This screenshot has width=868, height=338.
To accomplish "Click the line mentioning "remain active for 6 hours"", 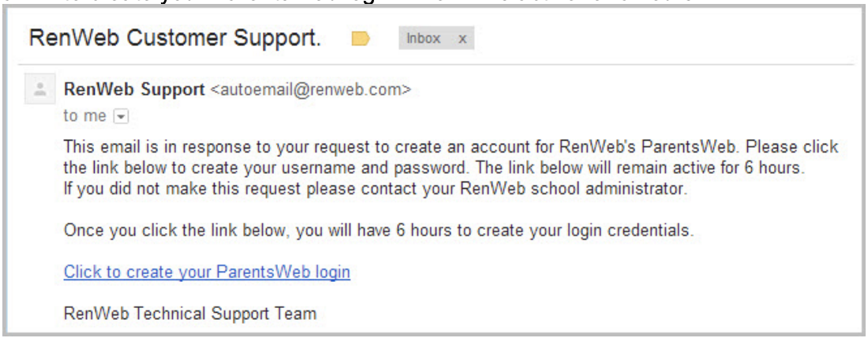I will (x=433, y=168).
